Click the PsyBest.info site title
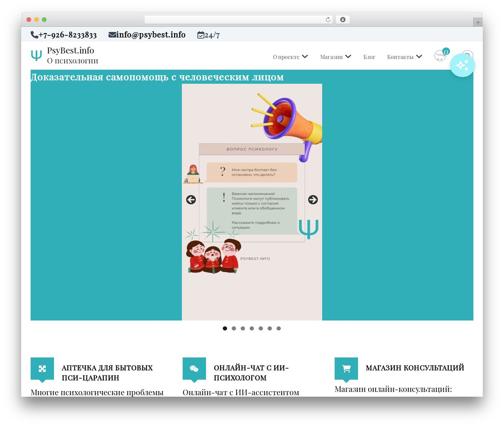The image size is (504, 427). click(70, 50)
